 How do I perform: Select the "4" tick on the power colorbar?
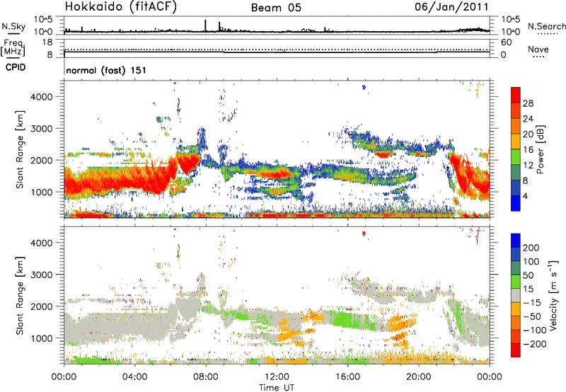tap(526, 197)
